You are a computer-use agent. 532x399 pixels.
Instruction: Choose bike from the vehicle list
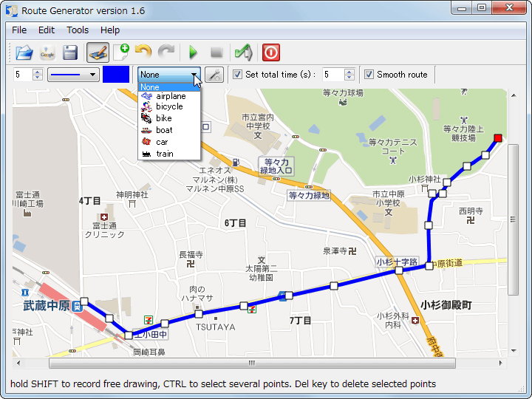[169, 118]
